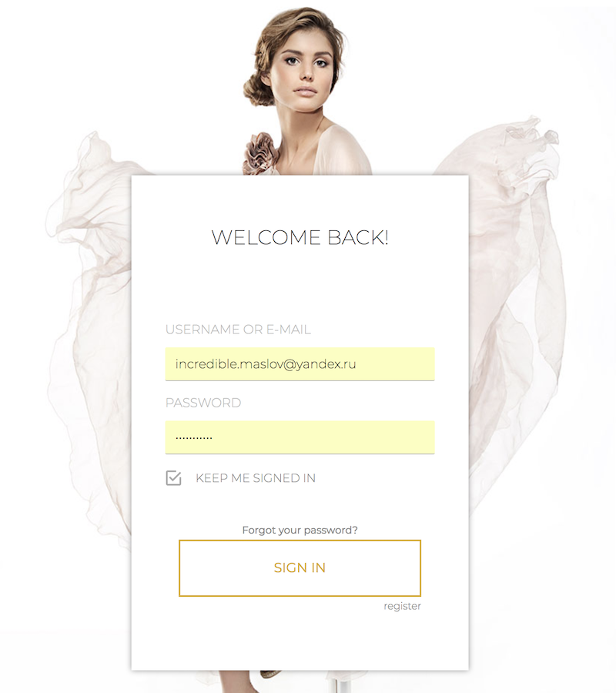Click the SIGN IN button
The width and height of the screenshot is (616, 693).
300,568
